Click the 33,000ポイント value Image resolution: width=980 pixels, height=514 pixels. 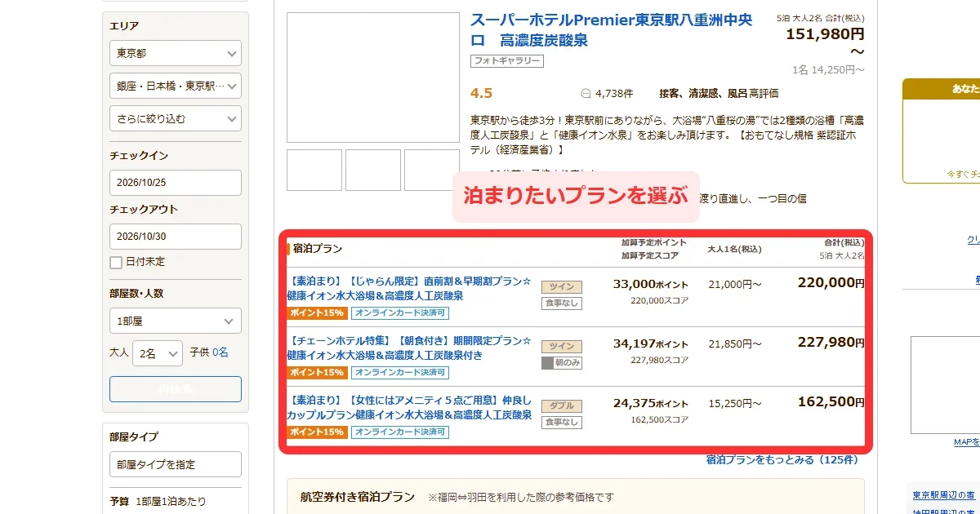pos(651,285)
